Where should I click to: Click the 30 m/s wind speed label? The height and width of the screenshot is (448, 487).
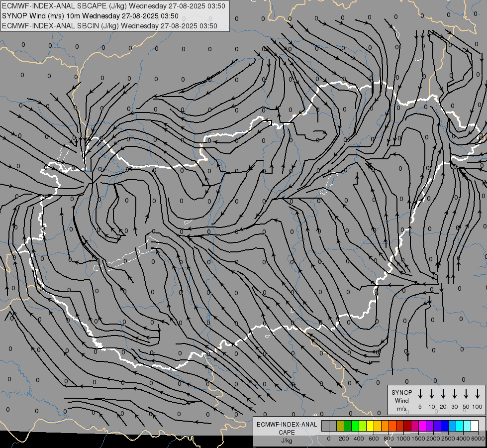pyautogui.click(x=454, y=407)
